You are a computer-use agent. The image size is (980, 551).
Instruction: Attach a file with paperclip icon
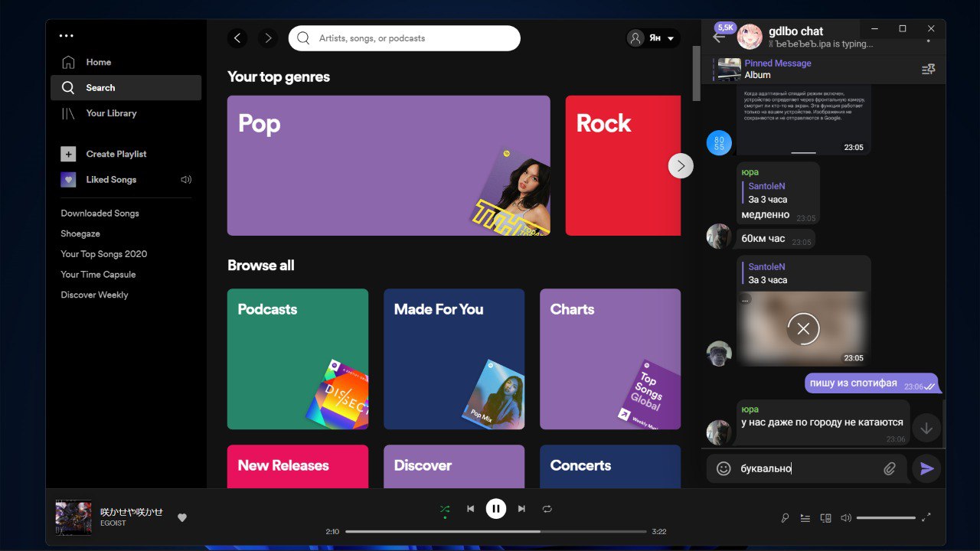tap(890, 468)
